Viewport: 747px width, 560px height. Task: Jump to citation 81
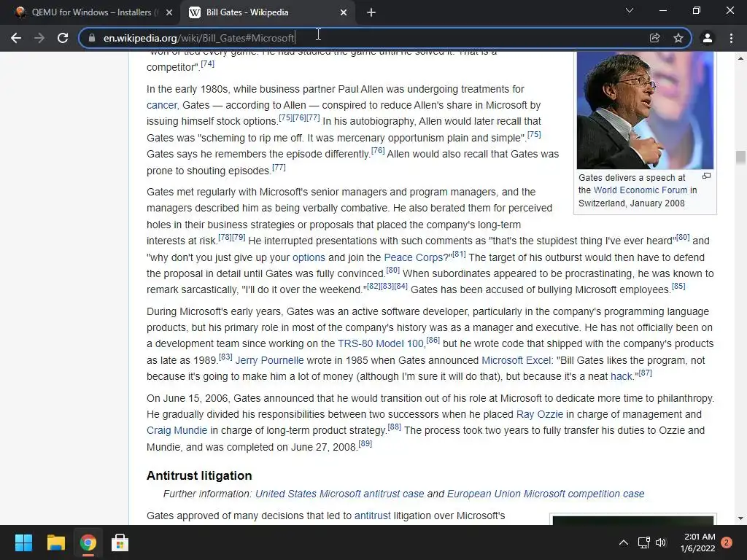point(459,254)
